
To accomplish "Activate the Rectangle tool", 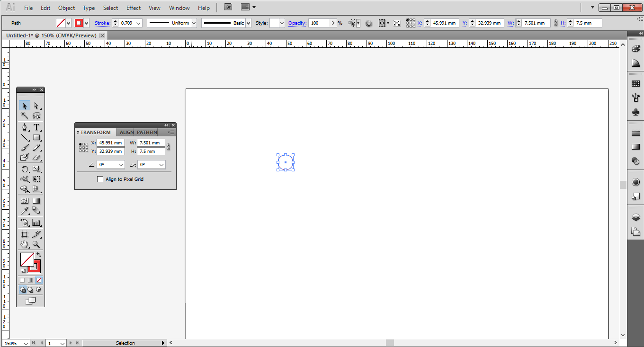I will point(37,137).
